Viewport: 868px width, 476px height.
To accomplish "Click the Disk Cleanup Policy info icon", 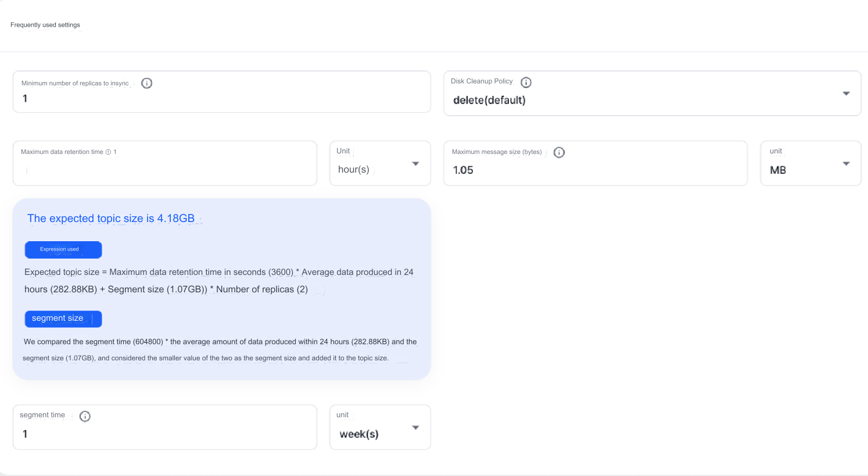I will pos(526,82).
